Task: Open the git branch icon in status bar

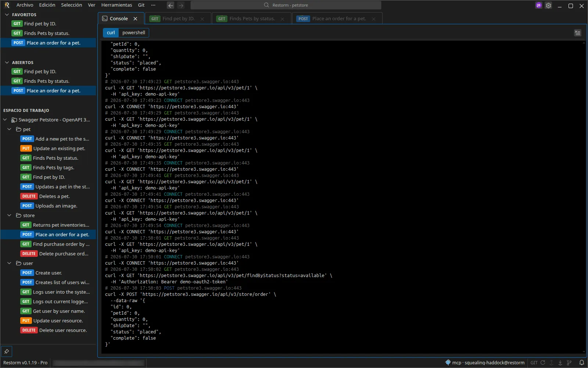Action: tap(569, 362)
